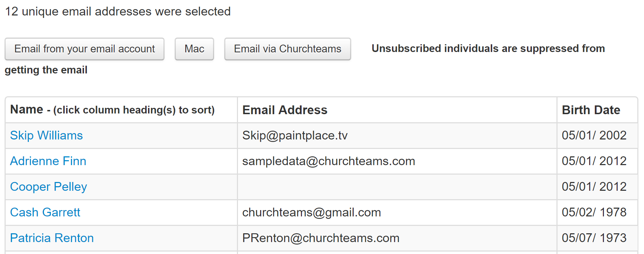Click Skip Williams' birth date 05/01/2002

point(594,136)
